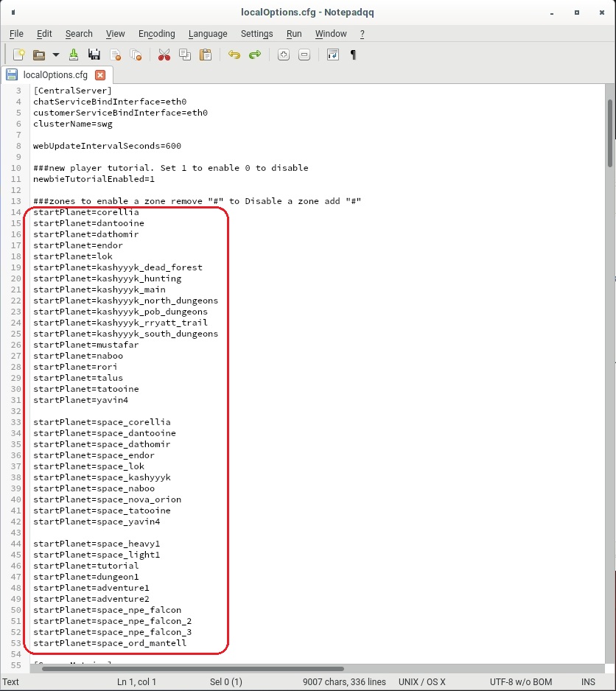Click the floppy icon on localOptions.cfg tab
The image size is (616, 691).
coord(12,75)
